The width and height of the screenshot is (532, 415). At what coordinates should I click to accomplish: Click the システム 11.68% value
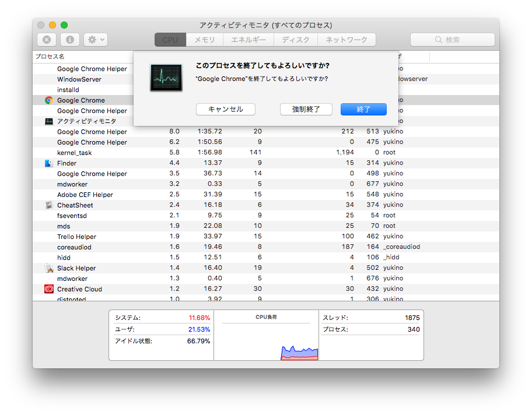tap(199, 318)
